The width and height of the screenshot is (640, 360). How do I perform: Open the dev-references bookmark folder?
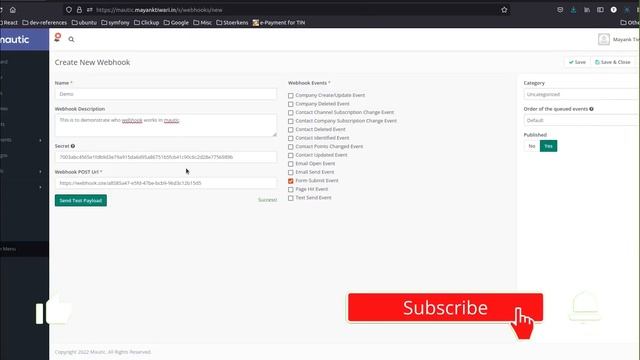pos(44,22)
